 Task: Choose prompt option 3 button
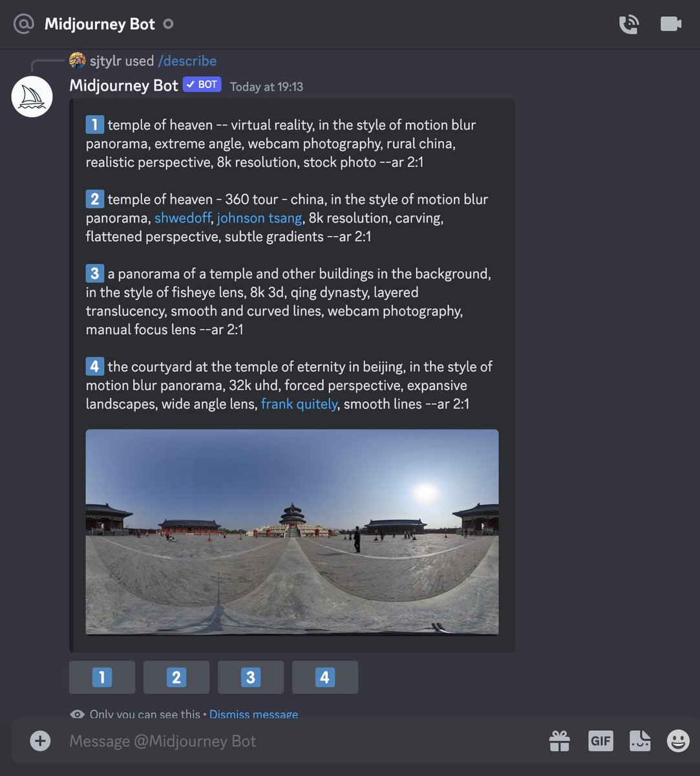tap(251, 677)
